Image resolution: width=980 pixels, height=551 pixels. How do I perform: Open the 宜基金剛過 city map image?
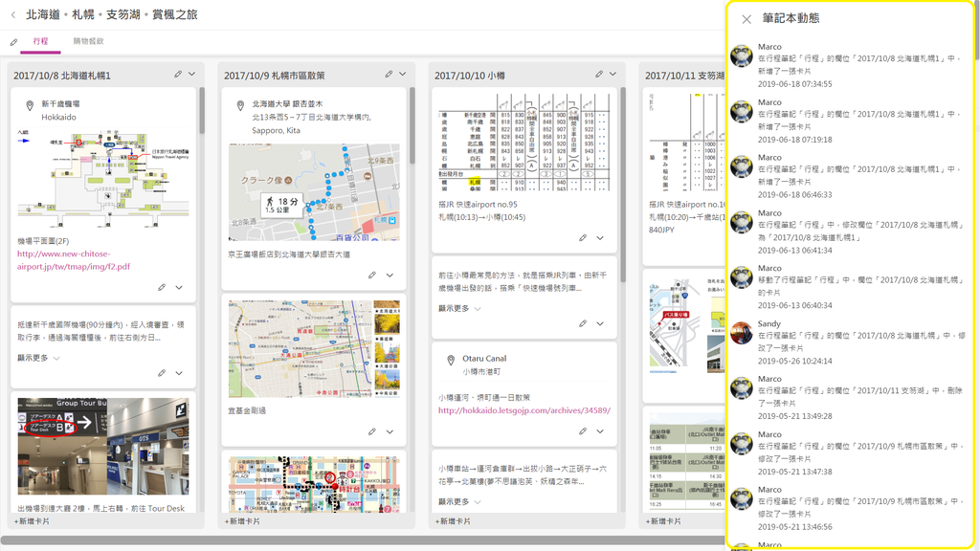pos(314,348)
